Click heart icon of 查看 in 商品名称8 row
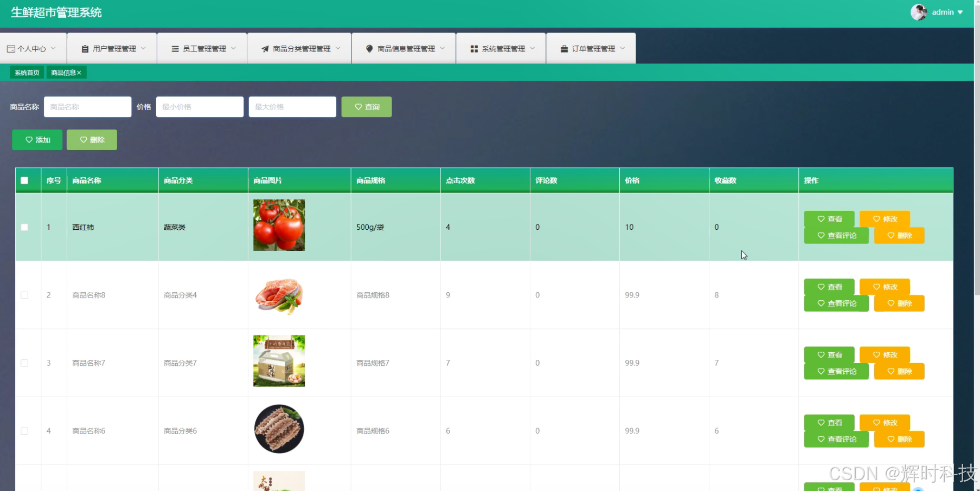The width and height of the screenshot is (980, 491). point(821,287)
